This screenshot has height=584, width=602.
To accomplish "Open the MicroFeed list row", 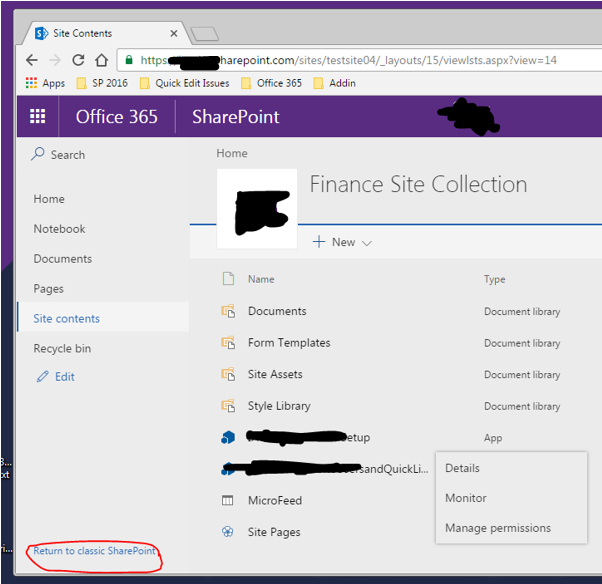I will pos(275,500).
